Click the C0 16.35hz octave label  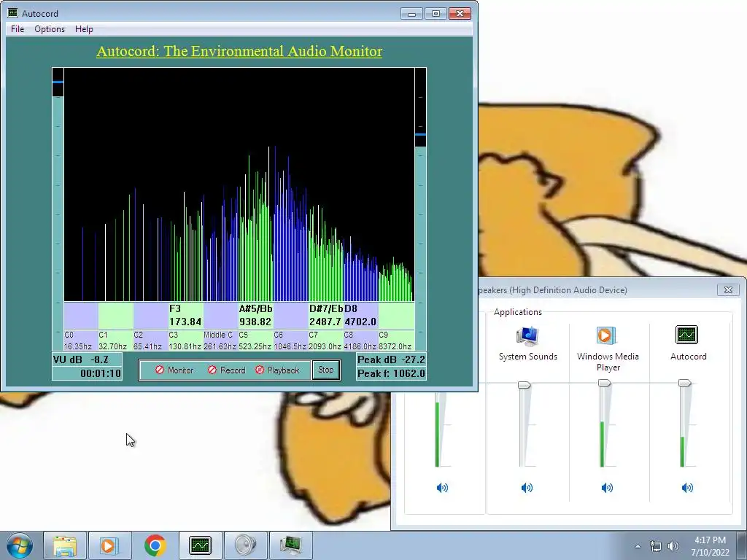(80, 341)
